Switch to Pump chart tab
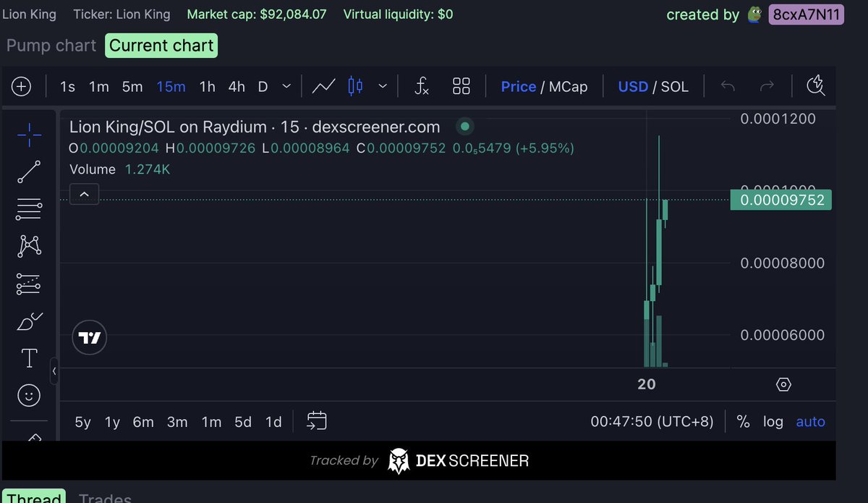868x503 pixels. pos(51,46)
